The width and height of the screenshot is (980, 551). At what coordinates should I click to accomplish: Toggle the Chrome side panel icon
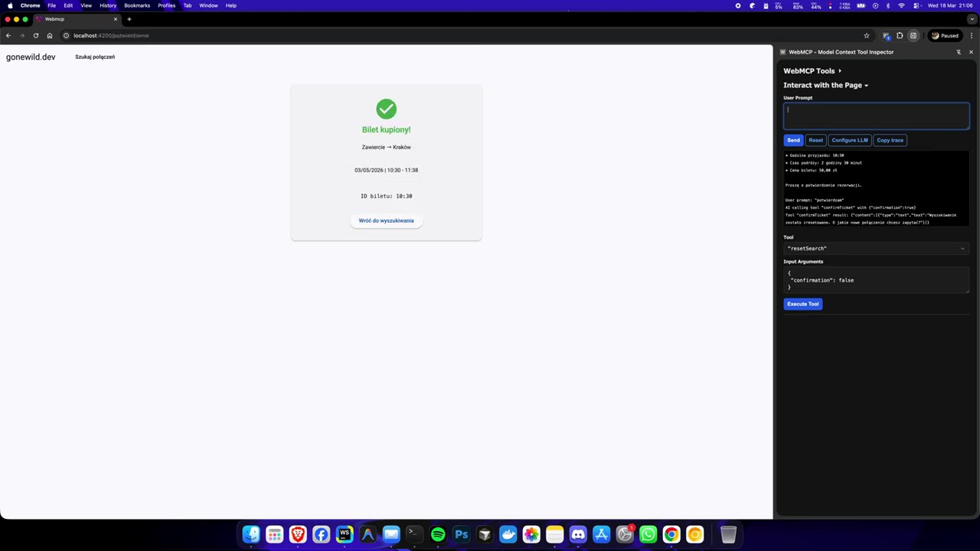coord(913,35)
